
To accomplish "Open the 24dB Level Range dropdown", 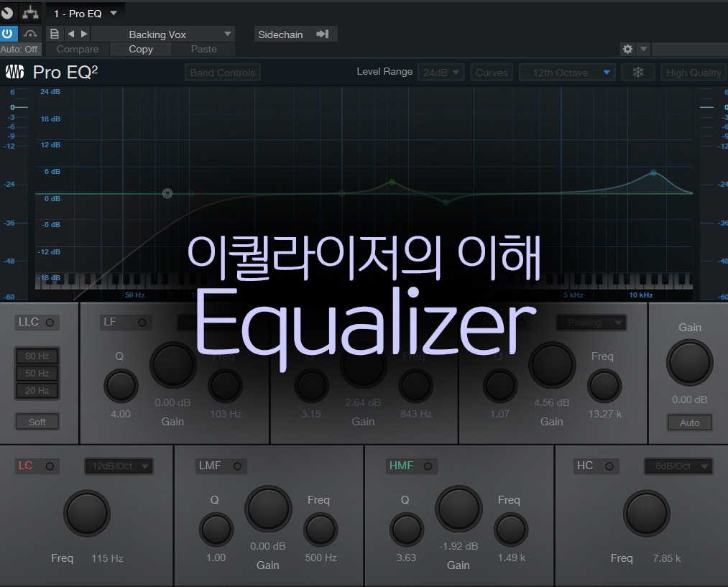I will click(x=441, y=73).
